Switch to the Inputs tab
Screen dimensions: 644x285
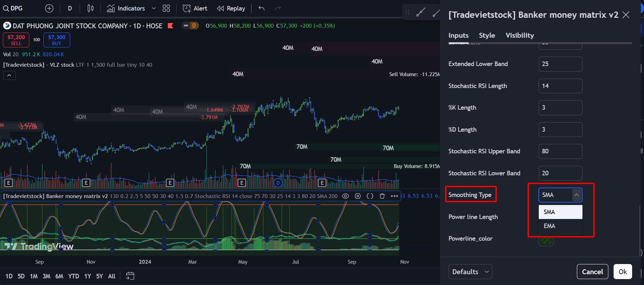[x=458, y=35]
